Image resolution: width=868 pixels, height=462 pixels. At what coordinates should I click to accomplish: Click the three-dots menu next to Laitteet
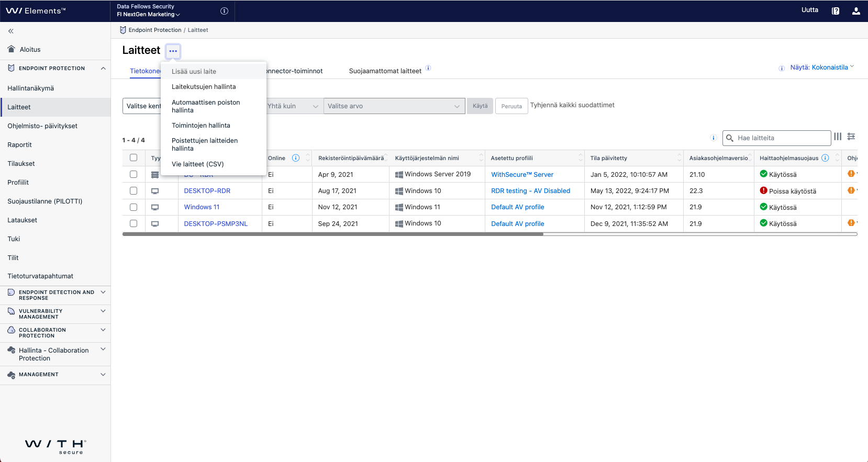click(x=173, y=51)
